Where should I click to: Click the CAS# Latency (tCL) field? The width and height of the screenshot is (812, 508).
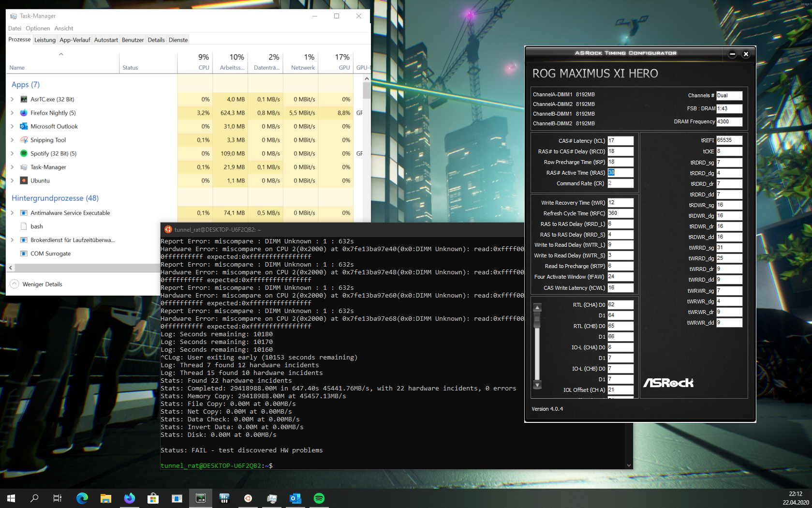[x=620, y=141]
